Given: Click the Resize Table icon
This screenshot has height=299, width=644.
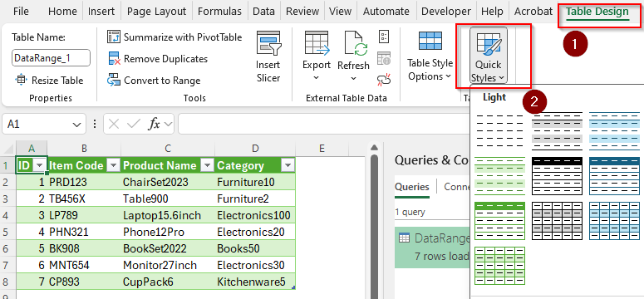Looking at the screenshot, I should click(21, 80).
